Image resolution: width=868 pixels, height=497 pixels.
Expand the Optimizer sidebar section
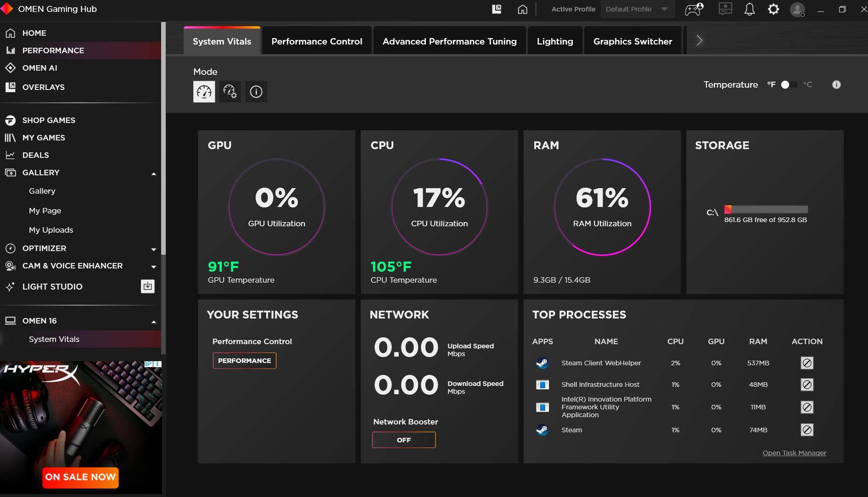[x=154, y=249]
